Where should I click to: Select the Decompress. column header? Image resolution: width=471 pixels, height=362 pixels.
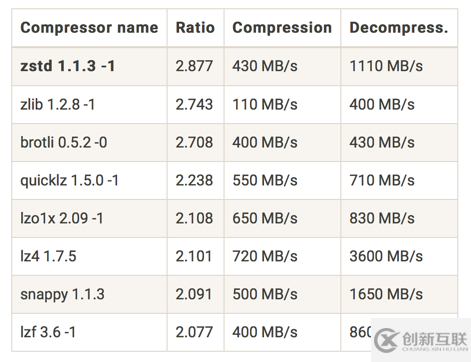pyautogui.click(x=399, y=28)
